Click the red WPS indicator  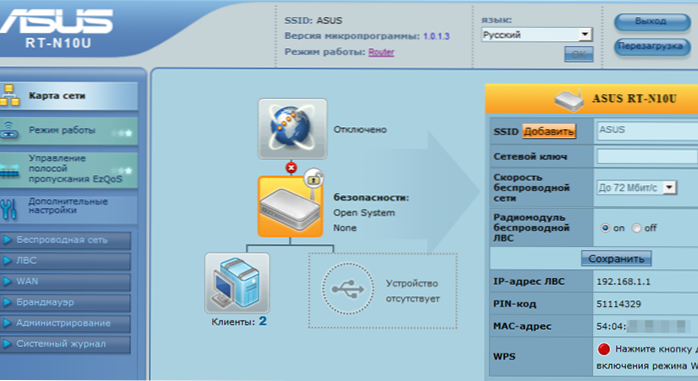tap(604, 349)
